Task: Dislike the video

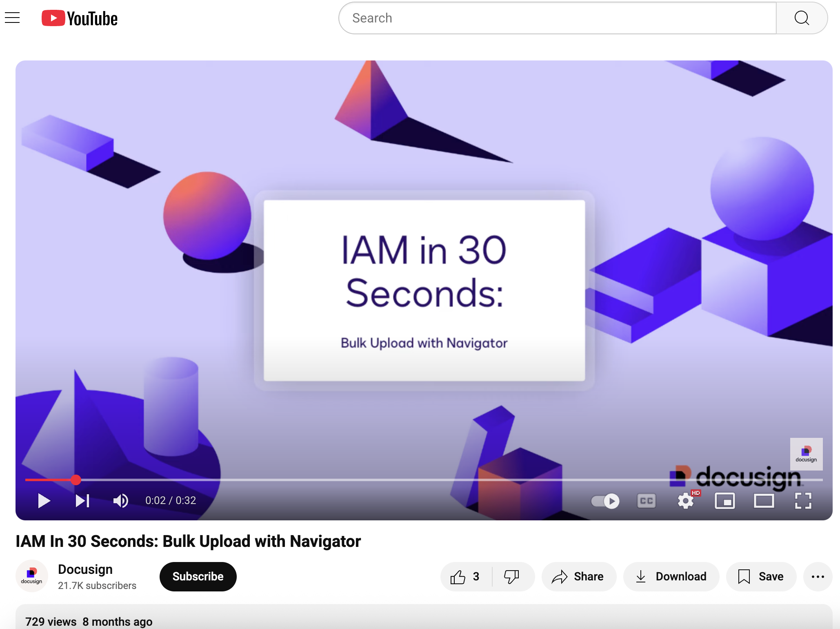Action: 511,577
